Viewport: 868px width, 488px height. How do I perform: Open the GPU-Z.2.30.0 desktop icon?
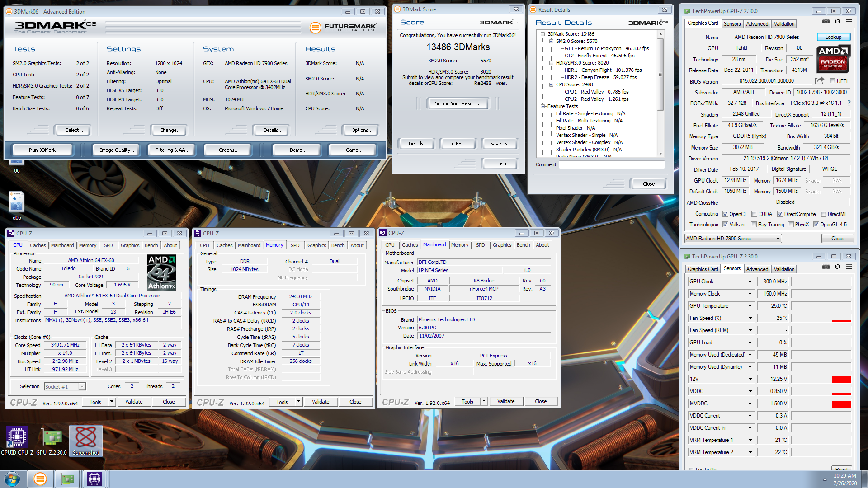coord(52,441)
